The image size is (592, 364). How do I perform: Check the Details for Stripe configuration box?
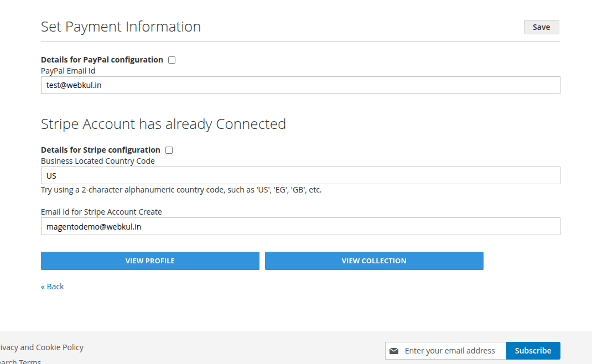pos(169,150)
